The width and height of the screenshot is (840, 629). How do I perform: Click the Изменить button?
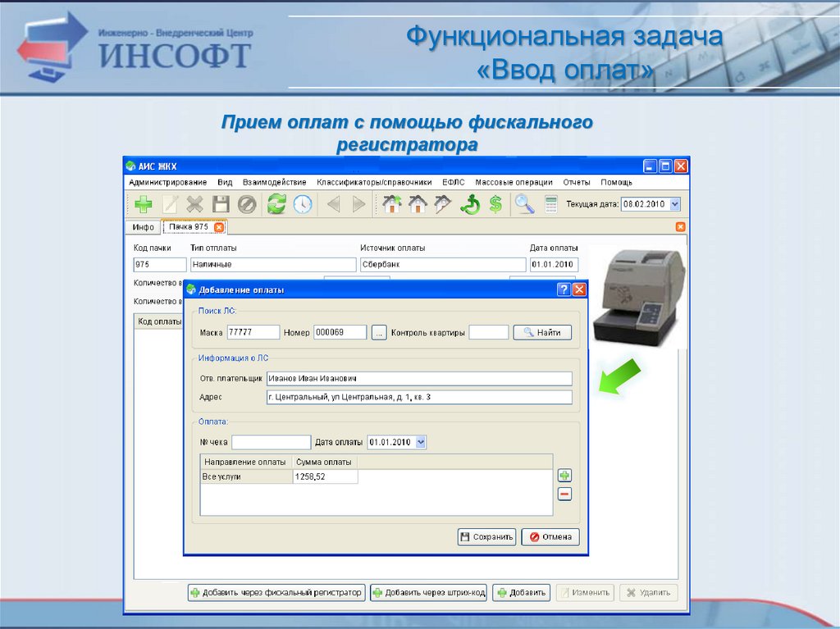[585, 593]
